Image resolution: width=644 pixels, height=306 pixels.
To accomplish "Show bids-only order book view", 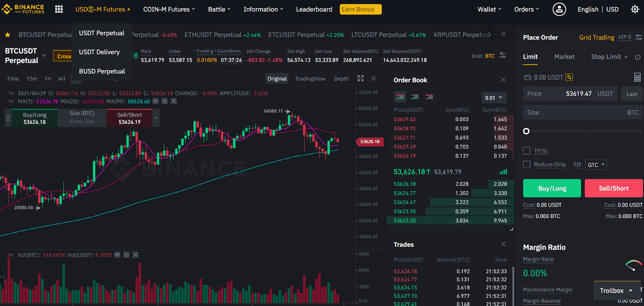I will 415,97.
